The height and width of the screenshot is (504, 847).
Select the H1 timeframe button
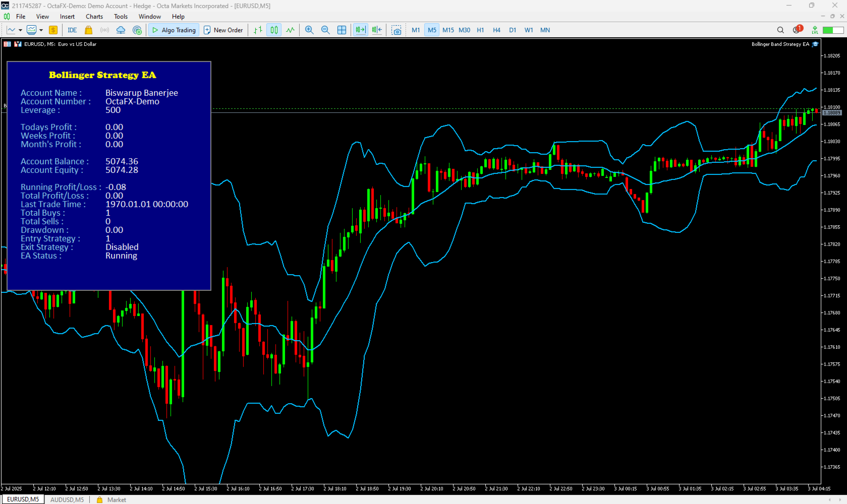480,30
